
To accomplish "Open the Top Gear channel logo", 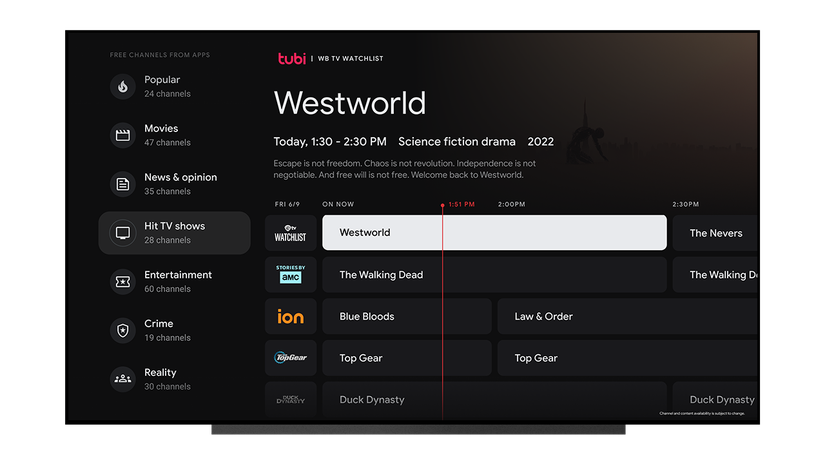I will 290,358.
